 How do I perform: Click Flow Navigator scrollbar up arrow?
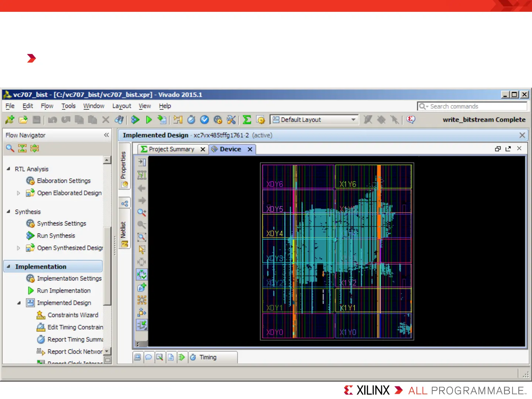107,160
